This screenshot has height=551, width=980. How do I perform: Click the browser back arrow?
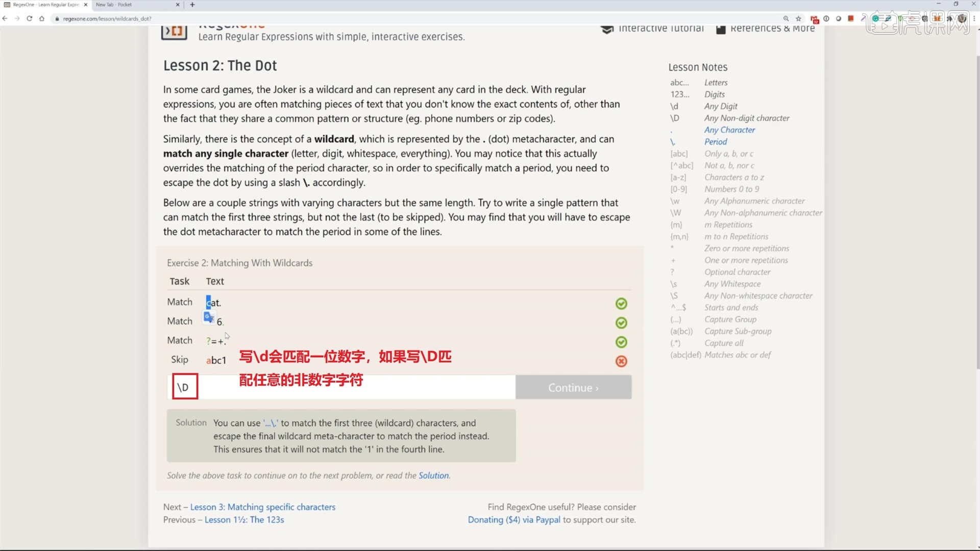click(5, 18)
